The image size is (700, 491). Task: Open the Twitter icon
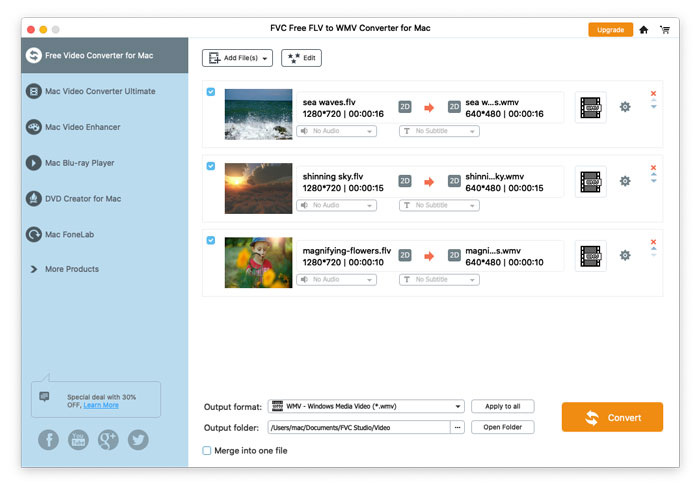point(138,440)
